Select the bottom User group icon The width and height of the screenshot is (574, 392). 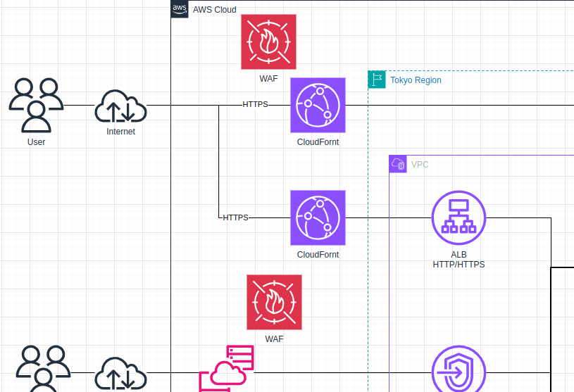click(x=42, y=369)
